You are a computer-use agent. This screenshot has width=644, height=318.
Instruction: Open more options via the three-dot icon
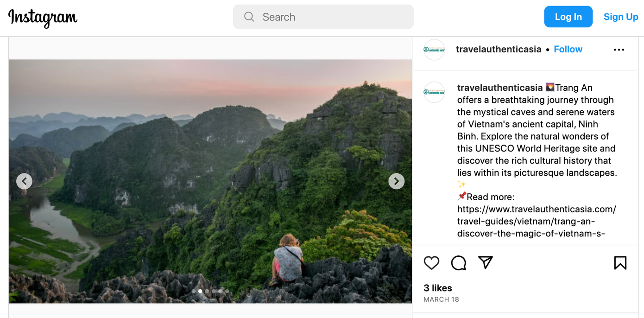pos(619,49)
